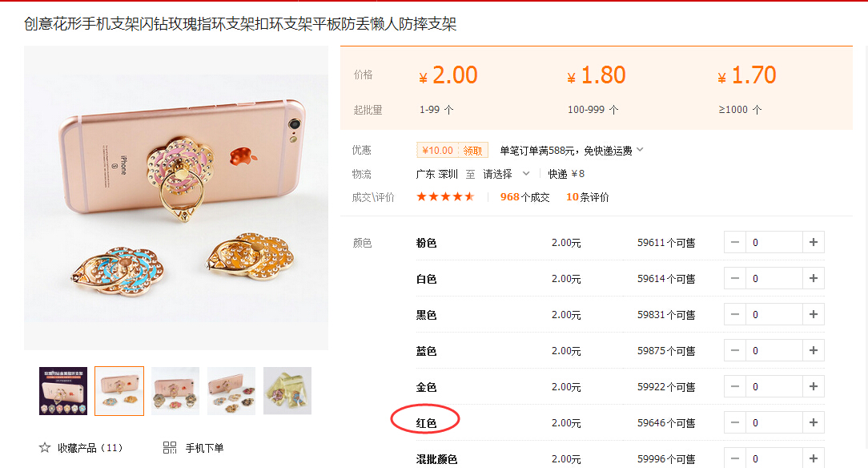The height and width of the screenshot is (468, 868).
Task: Click plus button for 混批颜色
Action: click(814, 458)
